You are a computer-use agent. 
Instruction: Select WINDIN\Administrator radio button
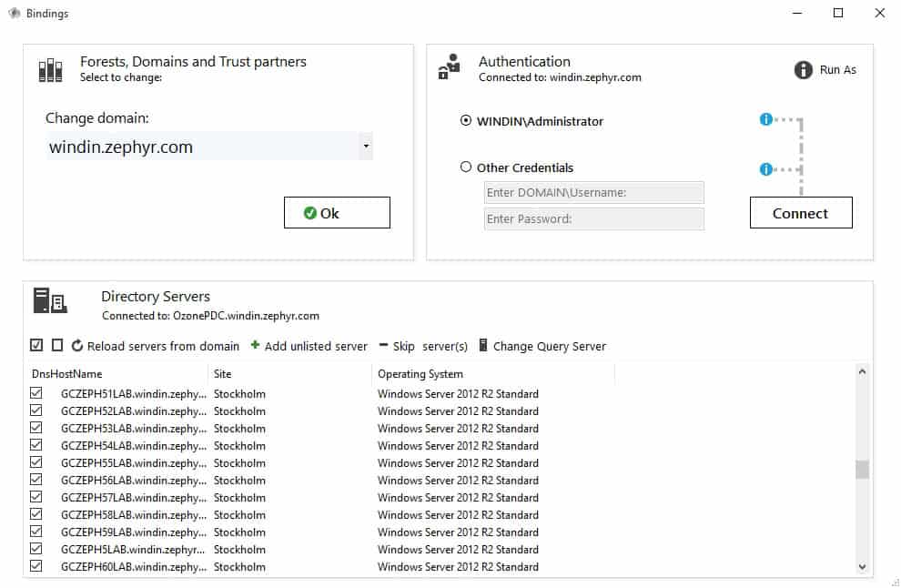coord(465,121)
